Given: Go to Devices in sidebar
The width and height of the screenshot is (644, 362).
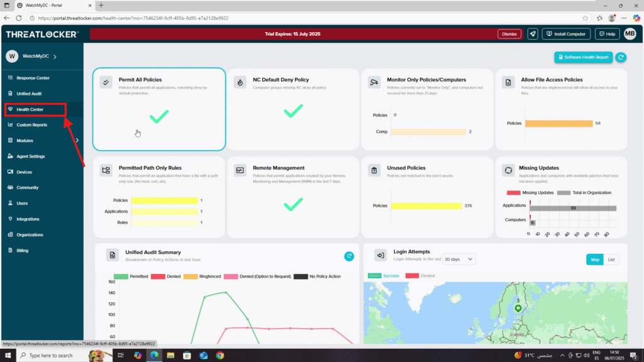Looking at the screenshot, I should [x=24, y=172].
